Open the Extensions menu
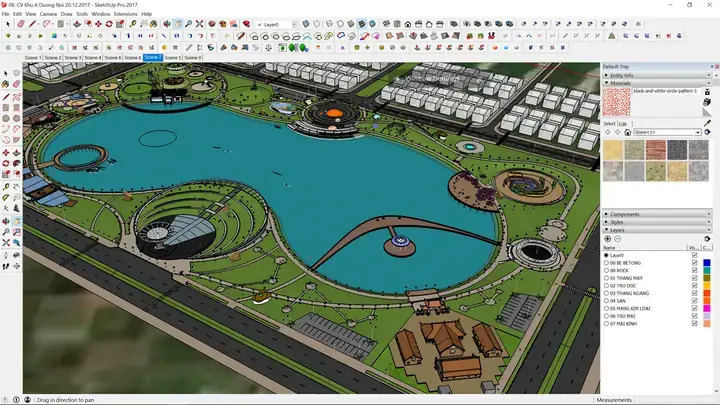The height and width of the screenshot is (405, 720). tap(125, 14)
